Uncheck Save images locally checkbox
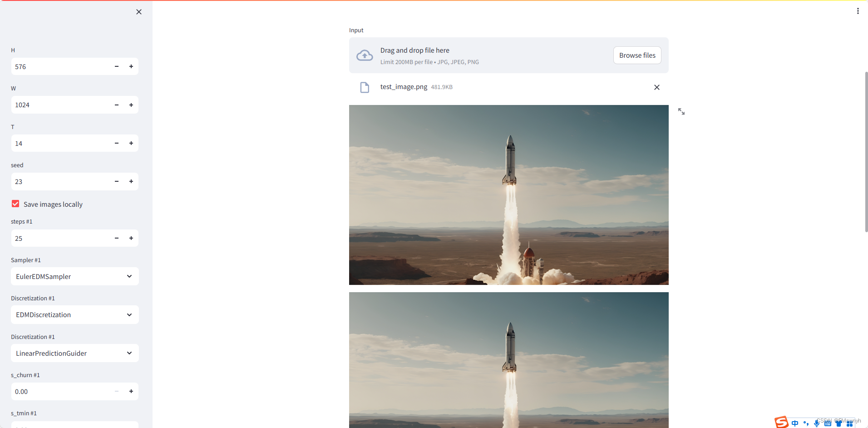The width and height of the screenshot is (868, 428). [x=15, y=204]
